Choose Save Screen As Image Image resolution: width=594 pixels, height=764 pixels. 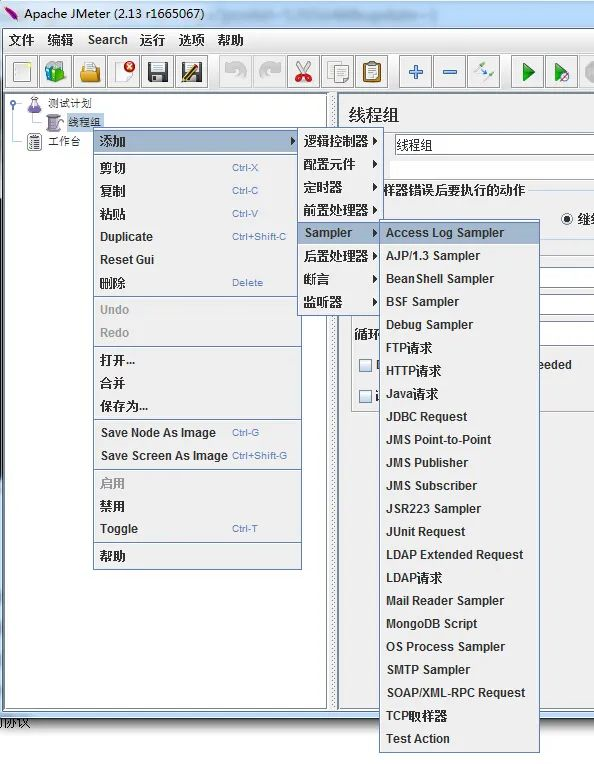pyautogui.click(x=197, y=456)
